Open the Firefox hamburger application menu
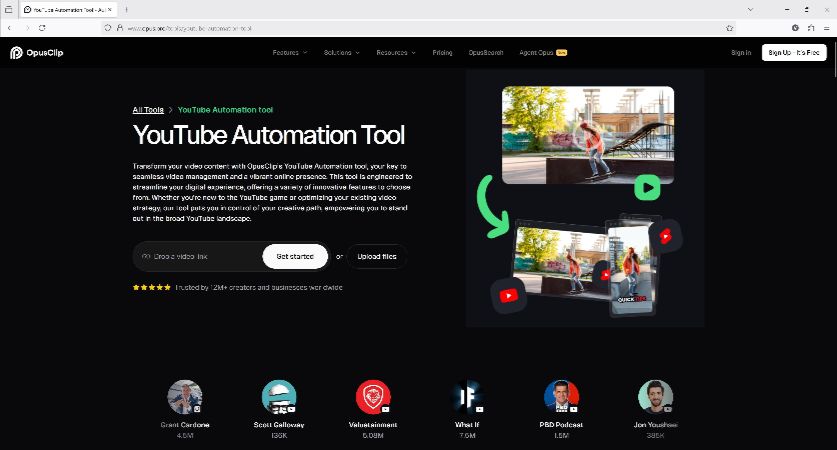The image size is (837, 450). pyautogui.click(x=826, y=28)
